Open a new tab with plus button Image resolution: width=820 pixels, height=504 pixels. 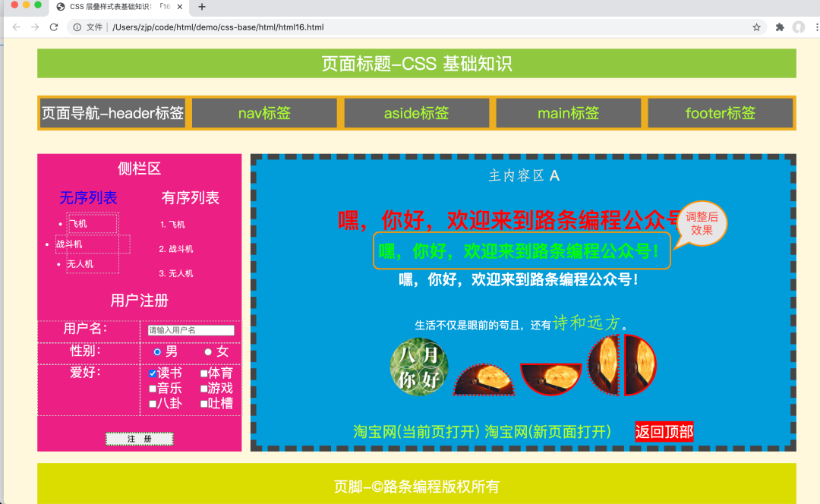tap(202, 7)
